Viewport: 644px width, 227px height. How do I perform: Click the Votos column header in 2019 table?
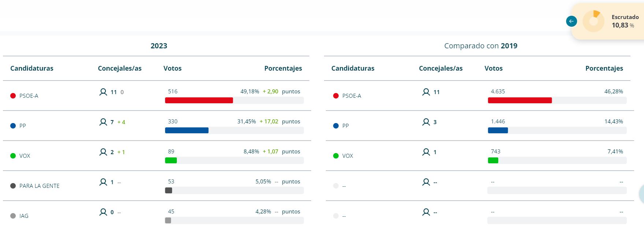click(494, 68)
